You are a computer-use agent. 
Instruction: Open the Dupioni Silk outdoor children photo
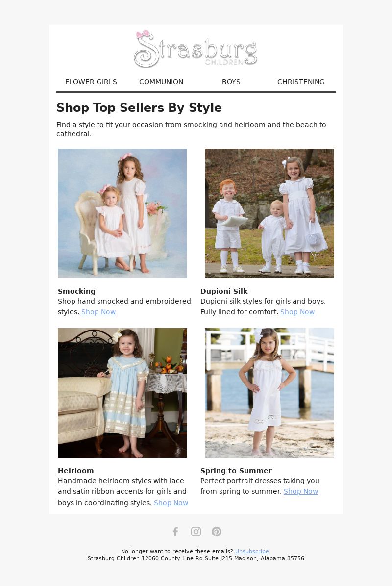pos(269,213)
